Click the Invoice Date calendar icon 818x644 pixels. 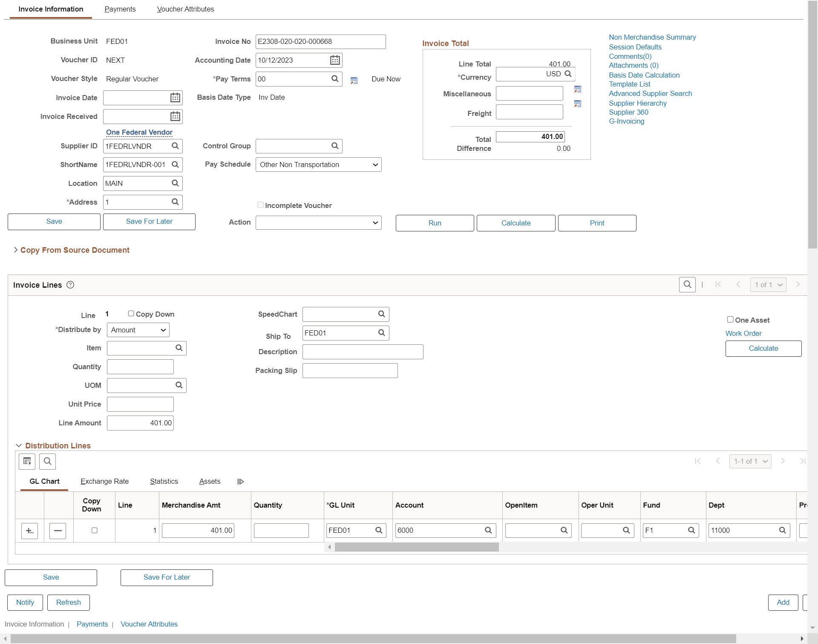click(x=175, y=98)
